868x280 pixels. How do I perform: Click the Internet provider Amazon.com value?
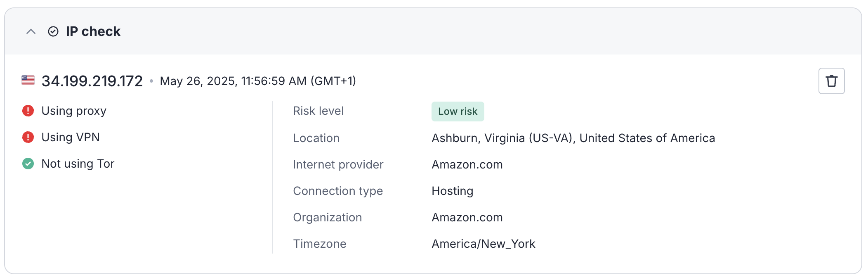click(467, 164)
